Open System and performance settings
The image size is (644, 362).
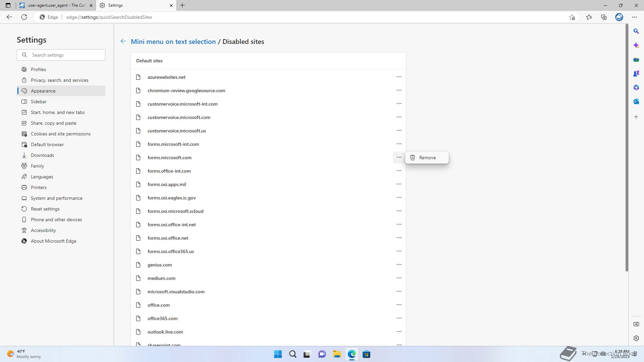pyautogui.click(x=61, y=198)
